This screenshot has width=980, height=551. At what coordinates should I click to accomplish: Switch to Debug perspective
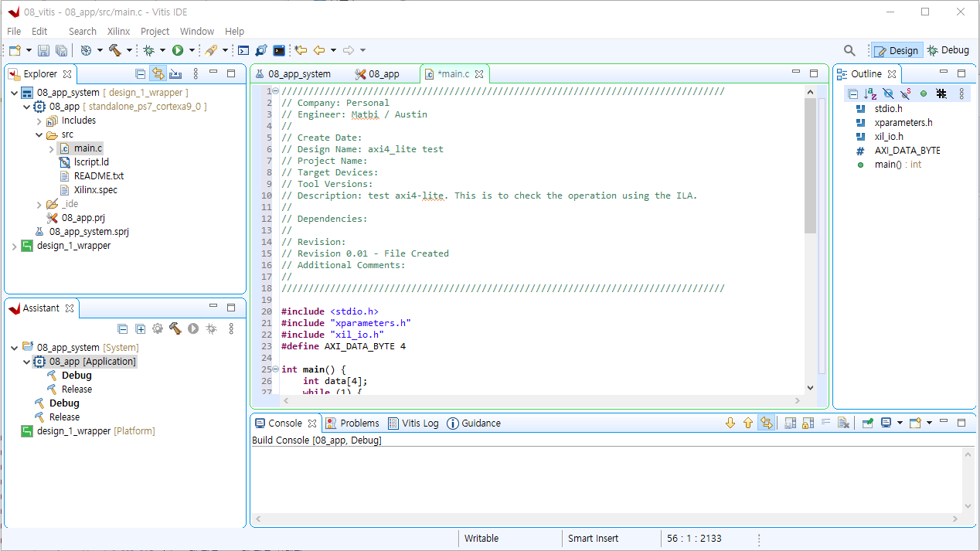coord(948,50)
